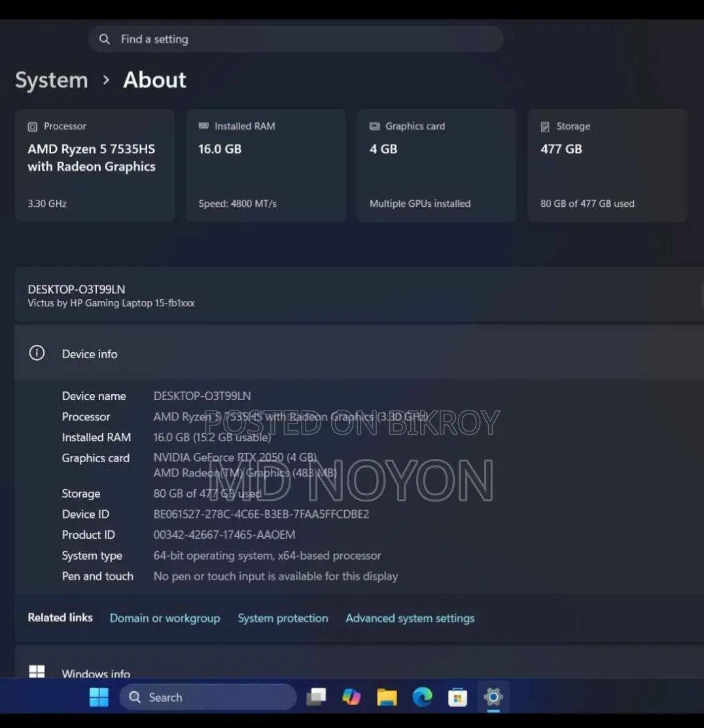Select the Device ID value BE061527

pos(261,514)
